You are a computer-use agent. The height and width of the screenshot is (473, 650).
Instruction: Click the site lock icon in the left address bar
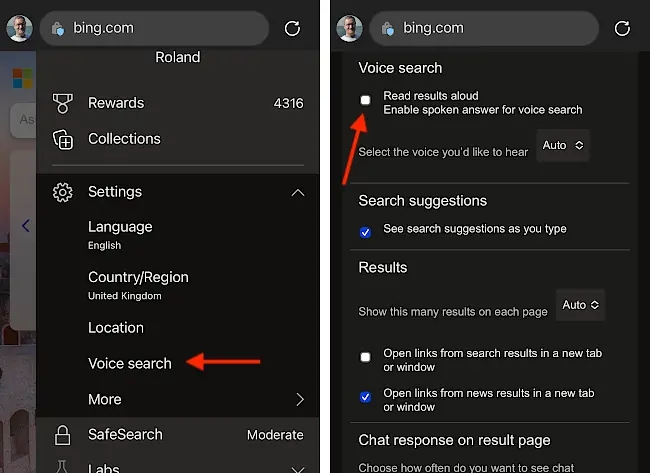click(58, 29)
